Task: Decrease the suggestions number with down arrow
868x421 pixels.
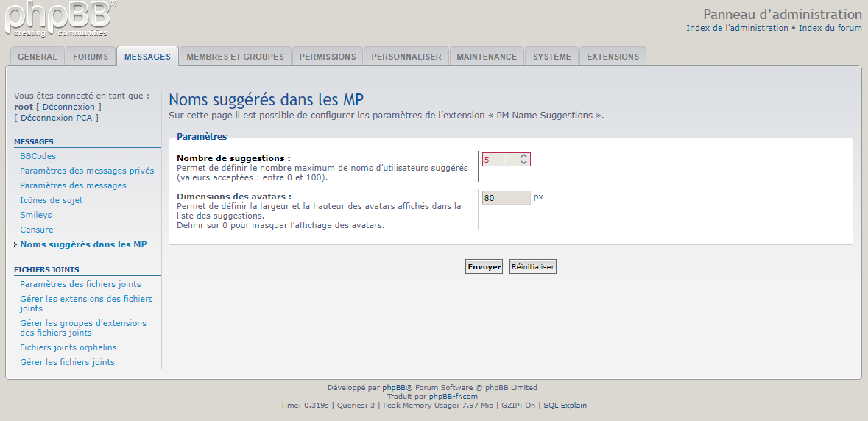Action: pyautogui.click(x=523, y=163)
